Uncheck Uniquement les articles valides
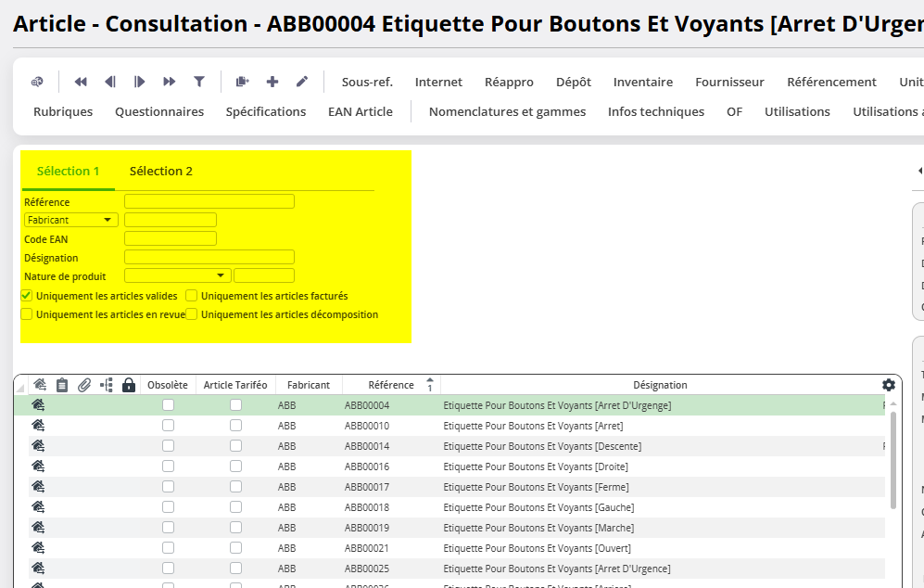Viewport: 924px width, 588px height. [x=27, y=296]
